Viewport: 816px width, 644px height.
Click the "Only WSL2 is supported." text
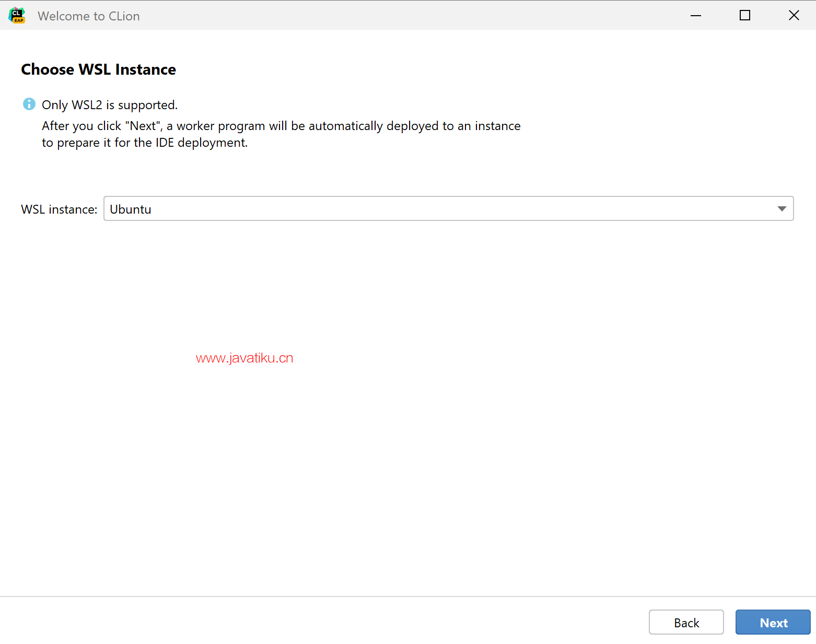tap(110, 105)
